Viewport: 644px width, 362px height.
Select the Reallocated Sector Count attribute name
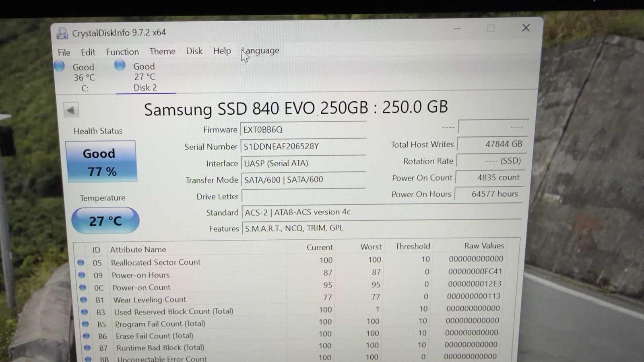[155, 262]
